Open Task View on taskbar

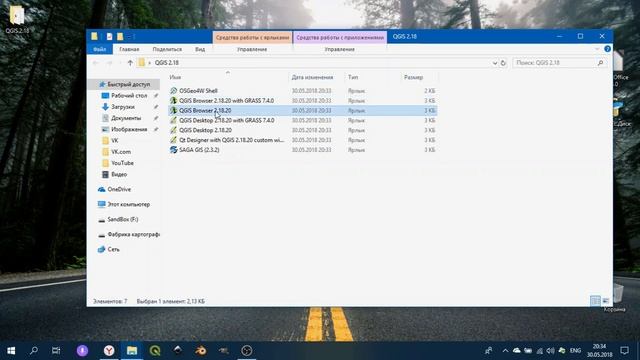[x=56, y=351]
